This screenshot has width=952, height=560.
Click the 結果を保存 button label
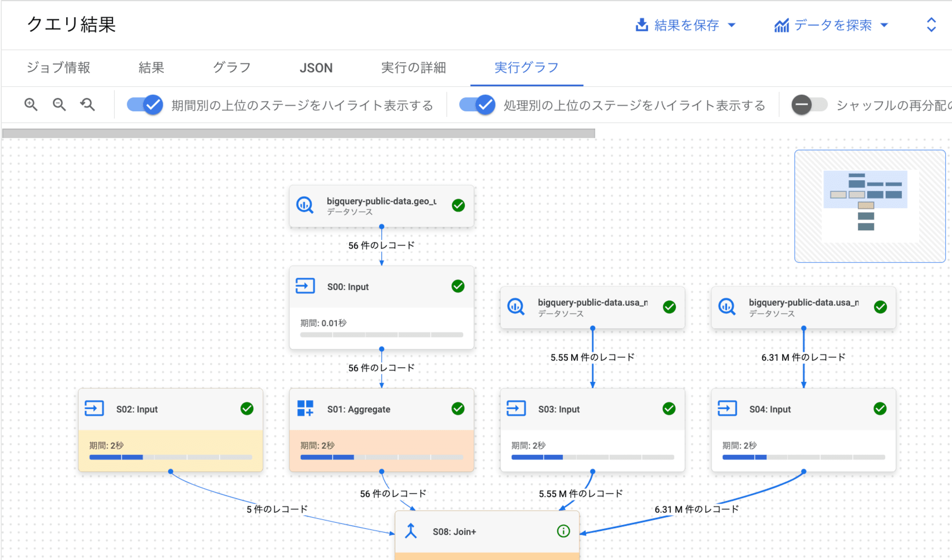tap(686, 25)
